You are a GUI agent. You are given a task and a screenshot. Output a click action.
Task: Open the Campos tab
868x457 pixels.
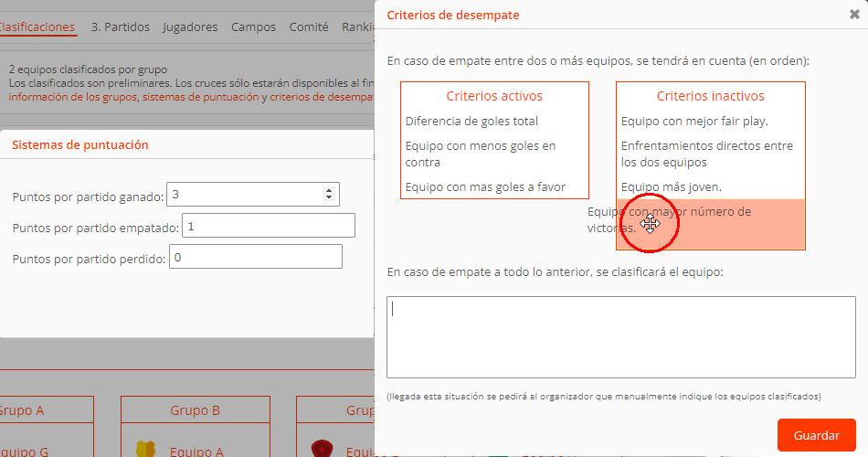pyautogui.click(x=253, y=27)
